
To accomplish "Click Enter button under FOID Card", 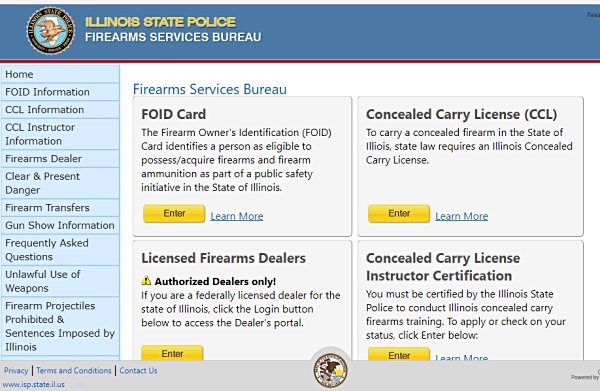I will [174, 213].
